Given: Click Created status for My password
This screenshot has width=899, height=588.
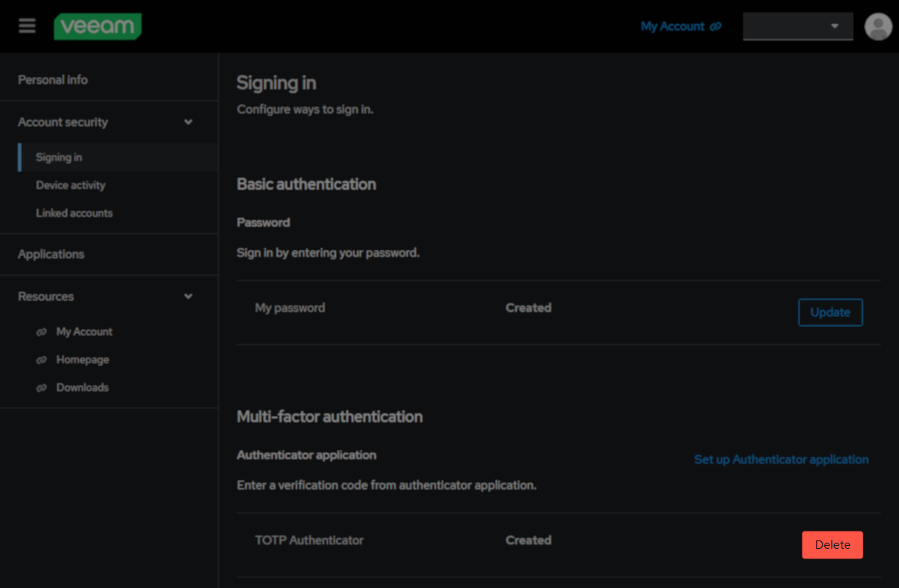Looking at the screenshot, I should click(528, 308).
